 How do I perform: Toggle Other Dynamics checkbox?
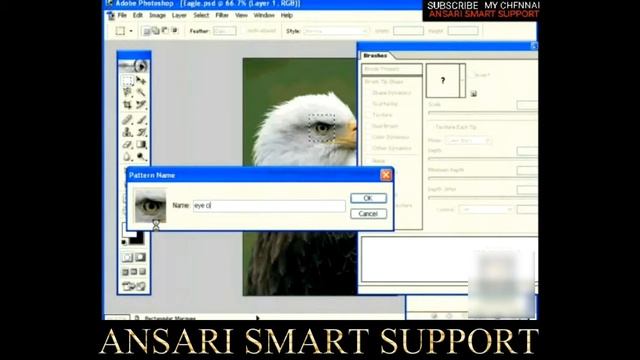tap(368, 148)
